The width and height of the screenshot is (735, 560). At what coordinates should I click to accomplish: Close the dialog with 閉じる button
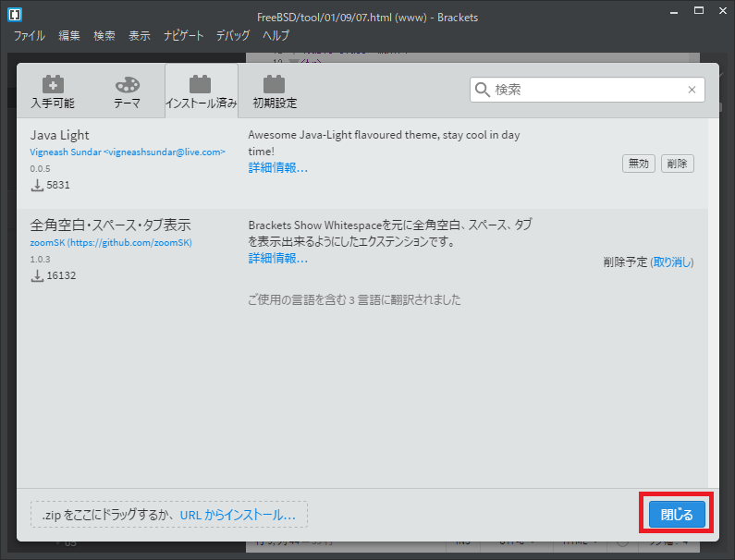(677, 515)
